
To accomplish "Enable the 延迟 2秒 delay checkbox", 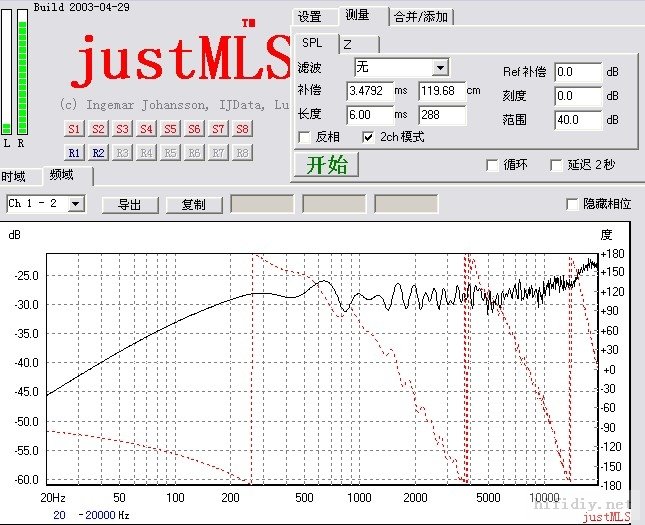I will [x=556, y=165].
